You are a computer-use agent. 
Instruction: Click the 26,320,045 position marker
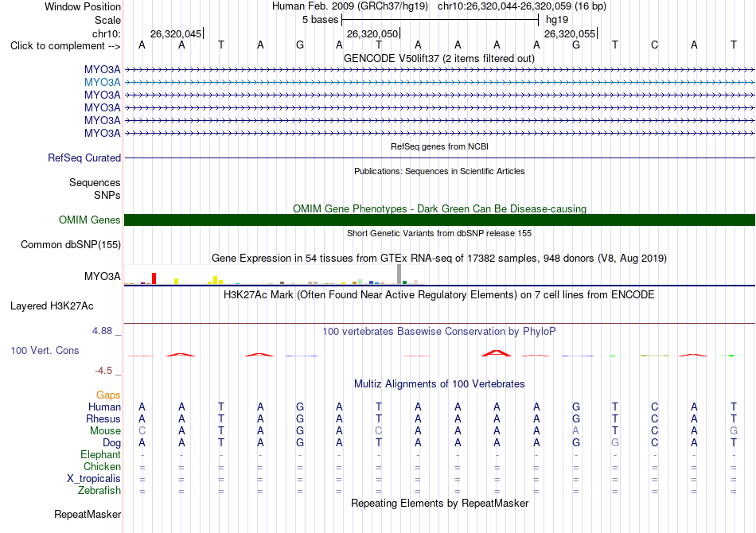click(x=177, y=33)
